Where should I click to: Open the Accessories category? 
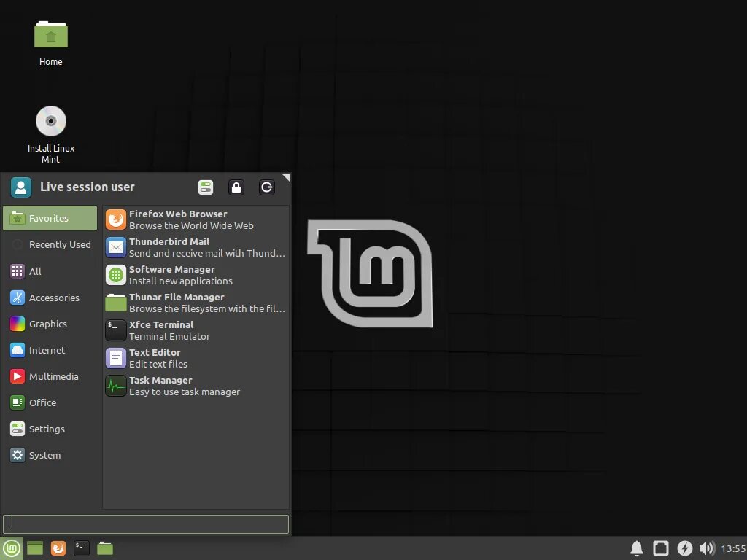point(50,297)
